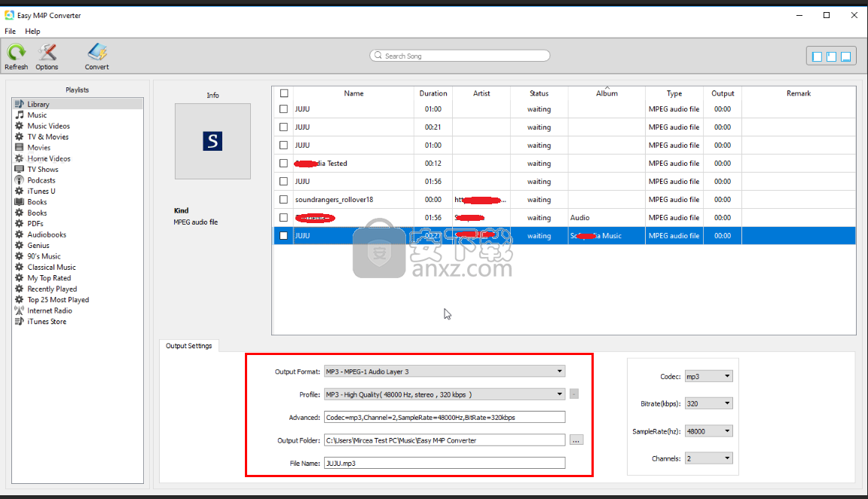
Task: Check the JUJU 01:56 row checkbox
Action: (x=283, y=181)
